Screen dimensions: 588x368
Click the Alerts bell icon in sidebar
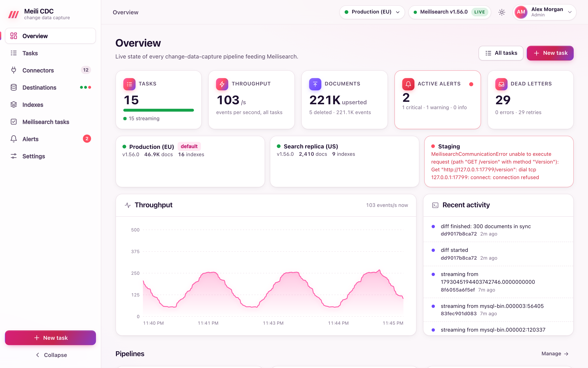click(x=14, y=139)
